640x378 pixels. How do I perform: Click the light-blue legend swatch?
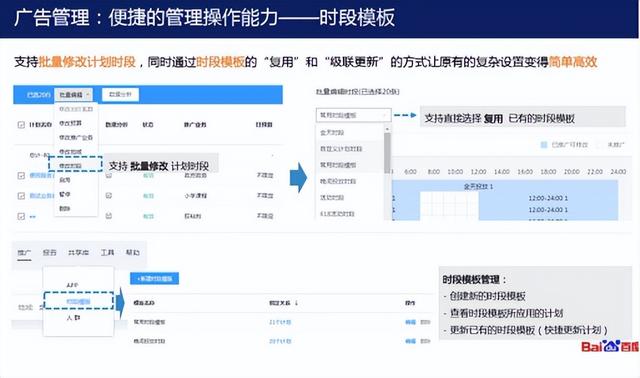(x=544, y=145)
